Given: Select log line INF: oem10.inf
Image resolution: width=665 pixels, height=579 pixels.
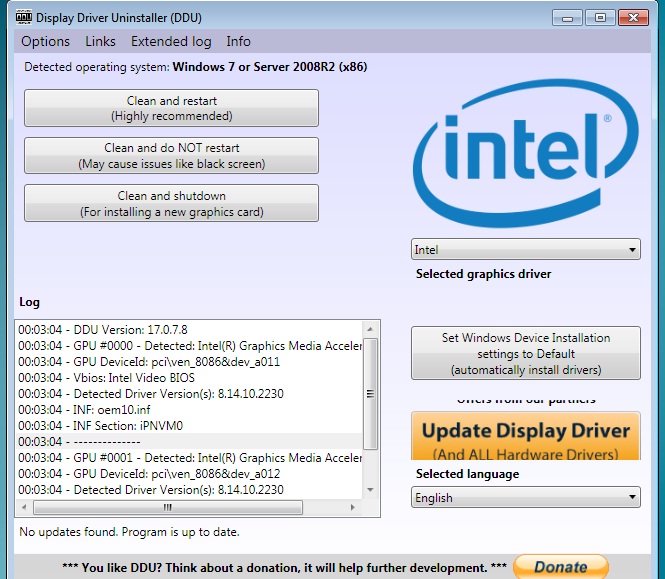Looking at the screenshot, I should pos(190,410).
